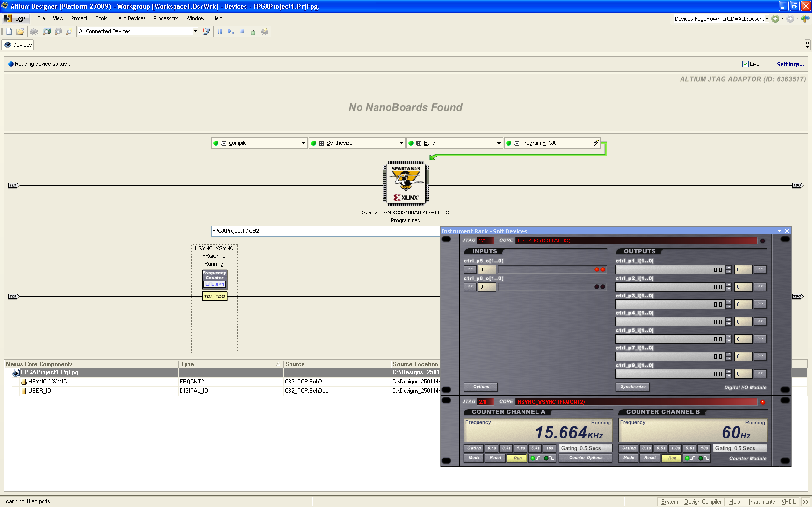
Task: Click the gray chip device toolbar icon
Action: coord(34,31)
